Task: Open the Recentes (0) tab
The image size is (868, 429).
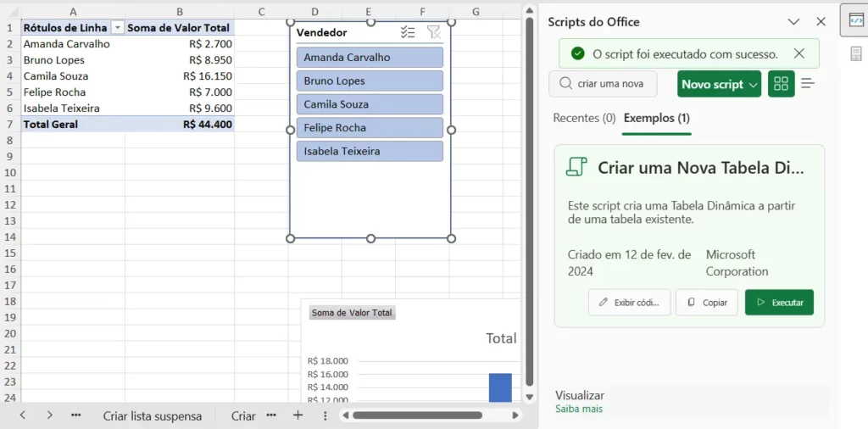Action: click(584, 118)
